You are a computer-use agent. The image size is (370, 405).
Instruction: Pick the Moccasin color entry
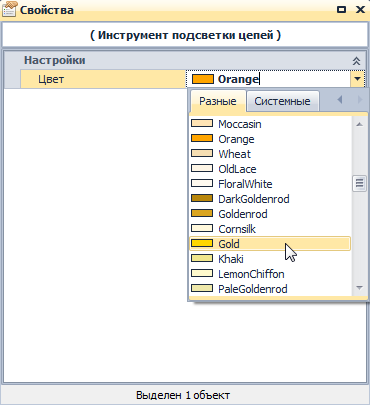270,124
